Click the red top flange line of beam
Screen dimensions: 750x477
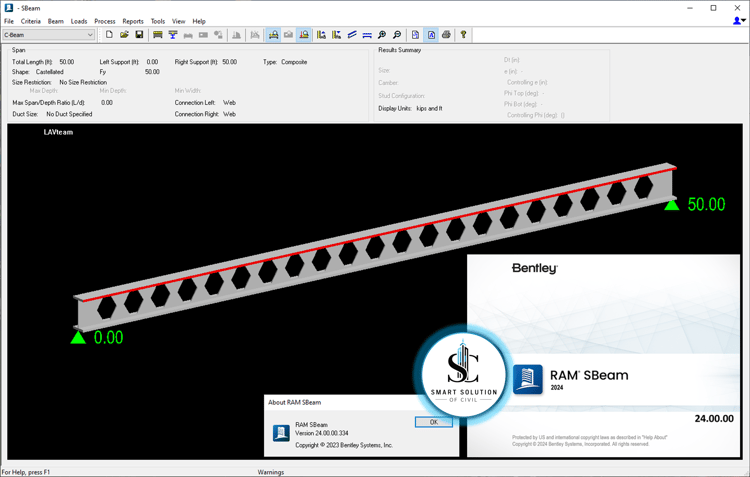click(x=379, y=234)
